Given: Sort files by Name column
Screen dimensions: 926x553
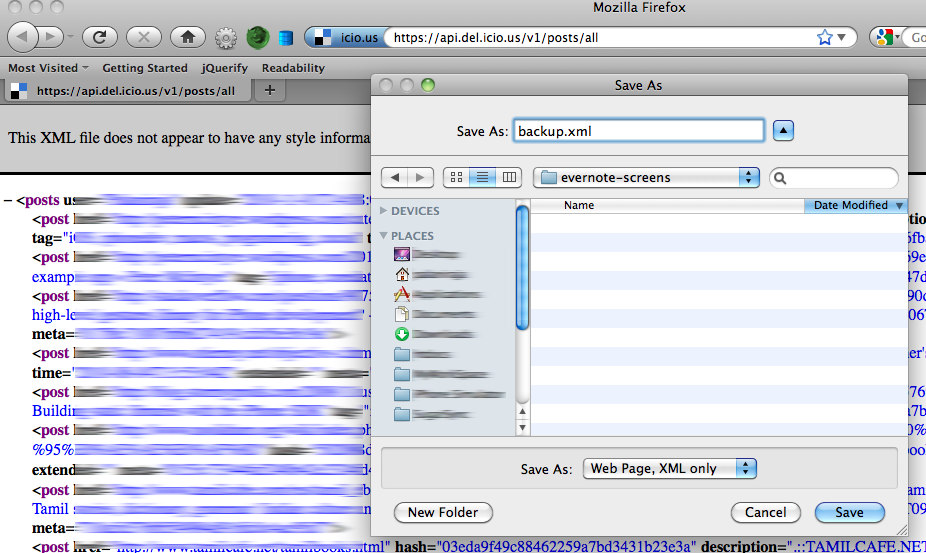Looking at the screenshot, I should coord(667,205).
